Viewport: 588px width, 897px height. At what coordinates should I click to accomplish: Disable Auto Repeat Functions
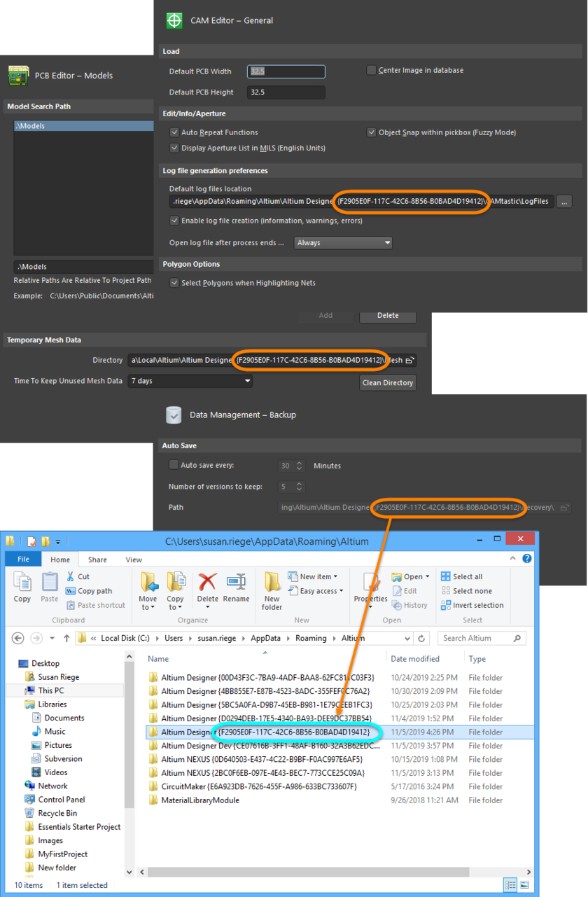coord(174,132)
